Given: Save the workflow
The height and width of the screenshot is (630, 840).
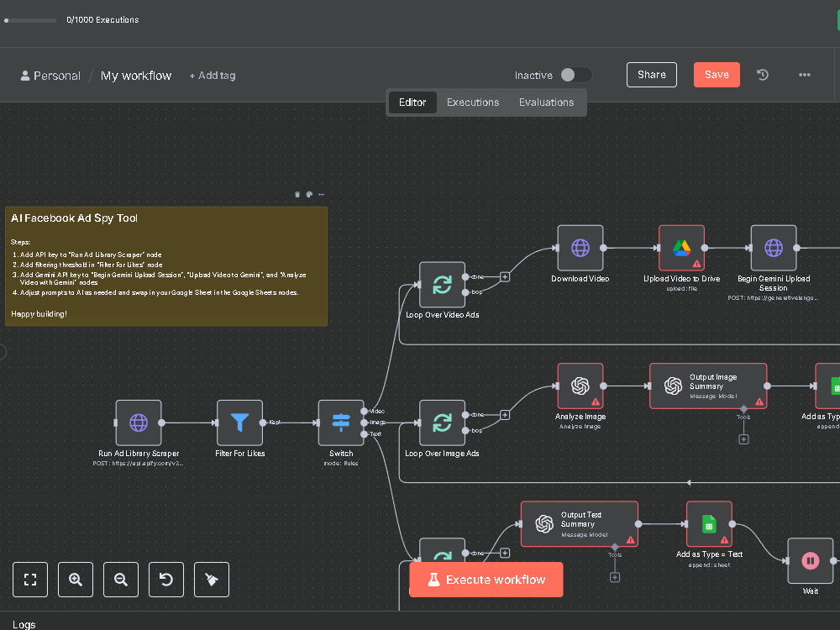Looking at the screenshot, I should coord(717,75).
